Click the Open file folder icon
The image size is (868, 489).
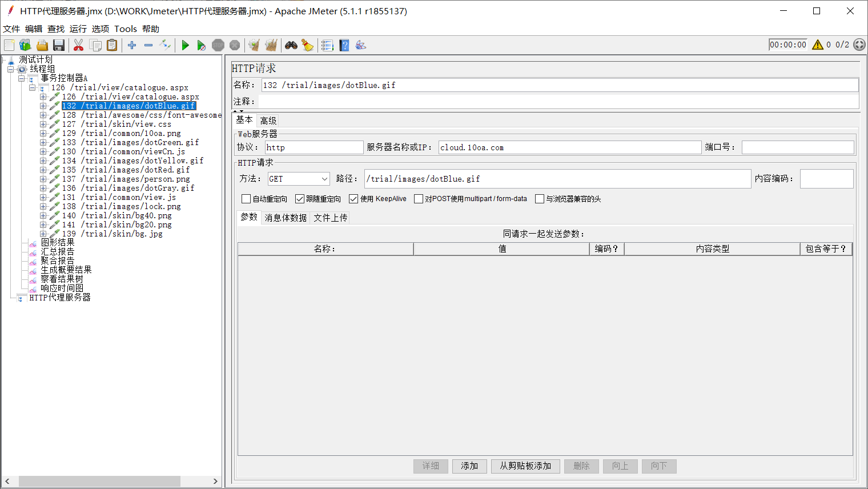coord(42,45)
